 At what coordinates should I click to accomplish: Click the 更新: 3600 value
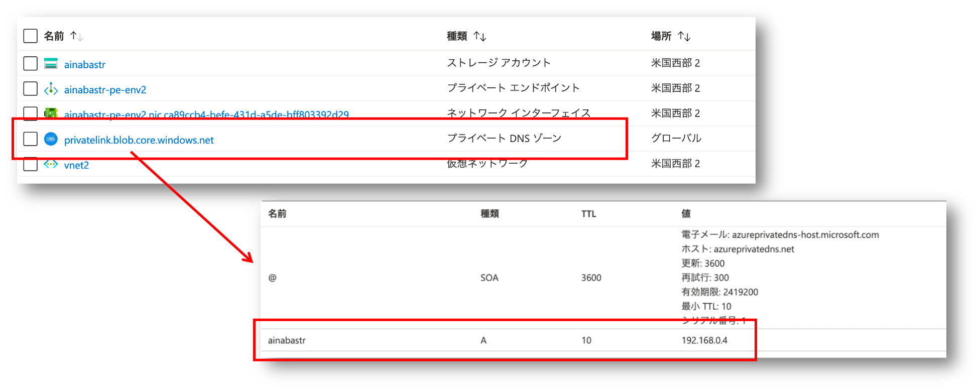(703, 264)
